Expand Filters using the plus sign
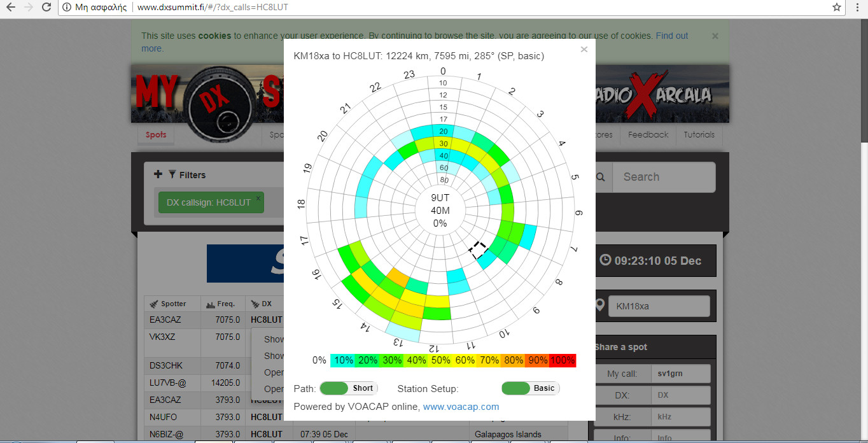Image resolution: width=868 pixels, height=443 pixels. [x=157, y=174]
